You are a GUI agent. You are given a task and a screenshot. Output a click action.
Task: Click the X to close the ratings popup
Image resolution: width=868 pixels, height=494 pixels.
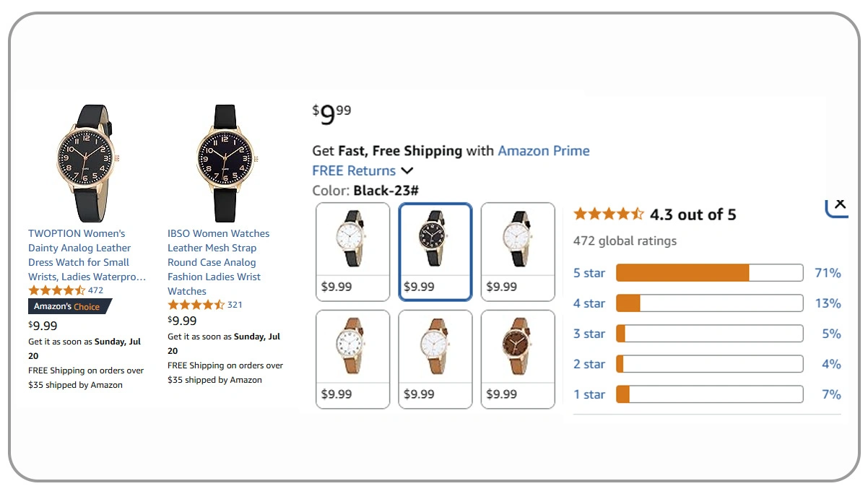click(x=838, y=204)
